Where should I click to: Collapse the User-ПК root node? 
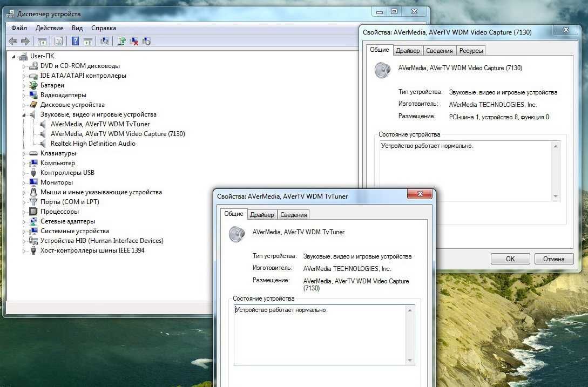point(14,57)
